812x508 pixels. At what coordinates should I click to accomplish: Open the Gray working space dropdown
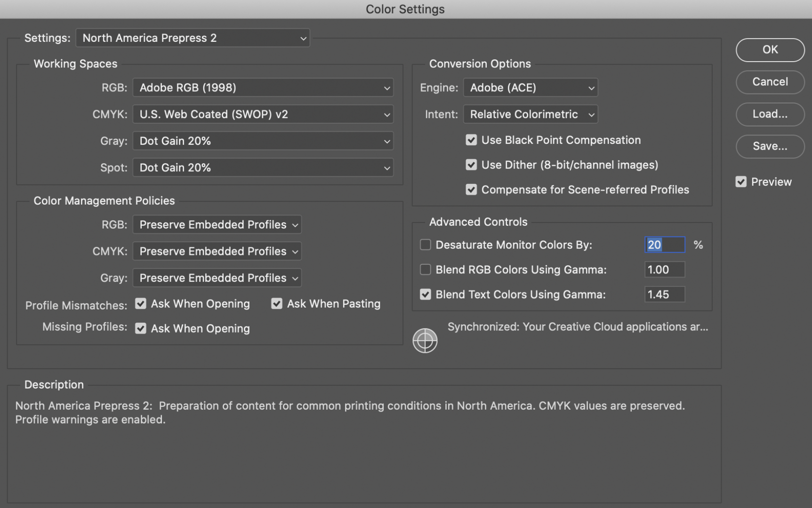click(263, 141)
